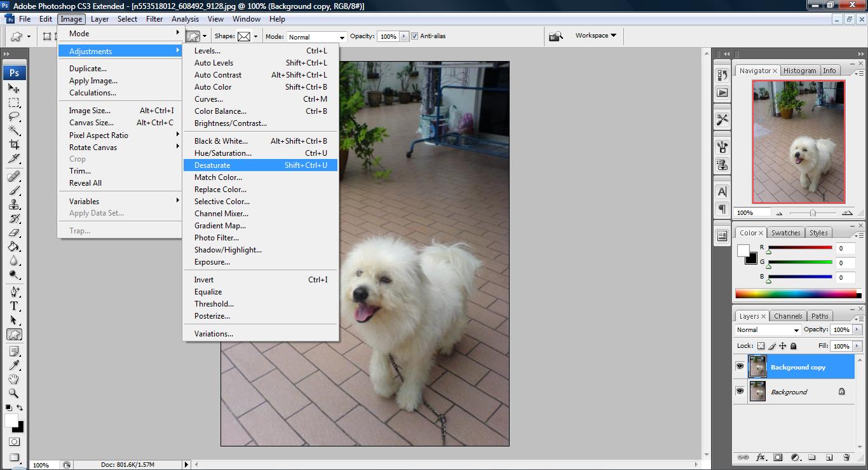Viewport: 868px width, 470px height.
Task: Click the delete layer trash icon
Action: tap(846, 457)
